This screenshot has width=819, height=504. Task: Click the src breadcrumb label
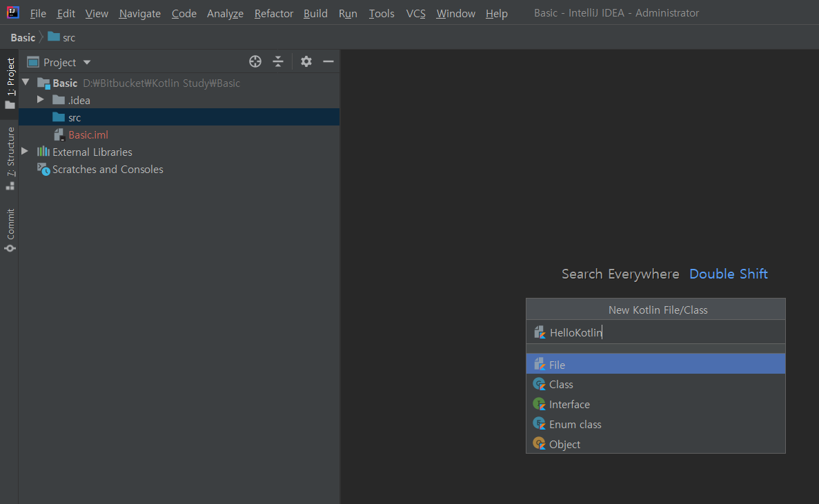tap(69, 38)
